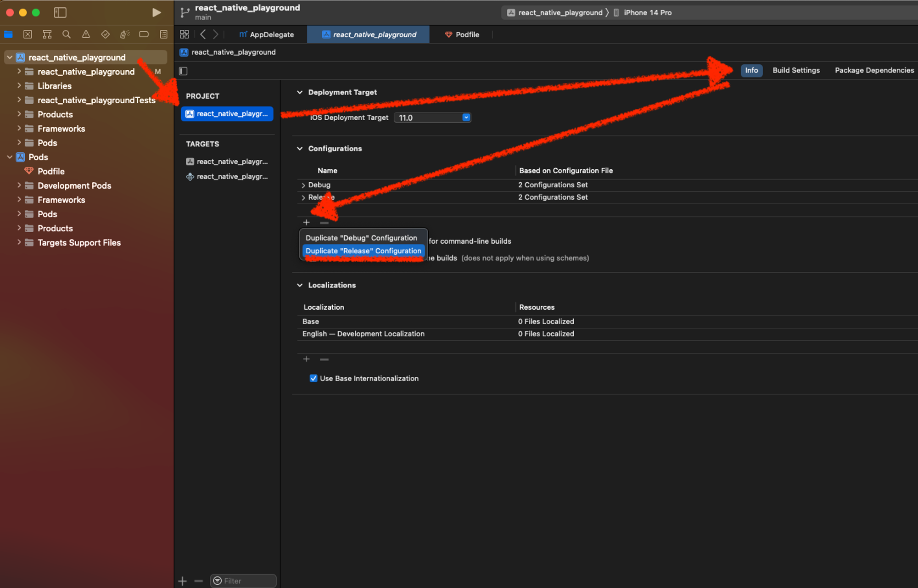
Task: Collapse the Localizations section
Action: [x=300, y=285]
